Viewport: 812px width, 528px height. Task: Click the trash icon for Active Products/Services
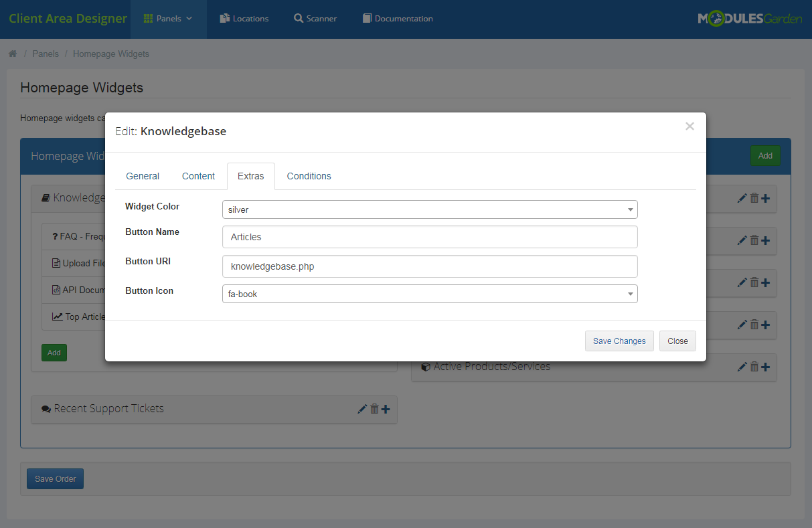pyautogui.click(x=754, y=367)
